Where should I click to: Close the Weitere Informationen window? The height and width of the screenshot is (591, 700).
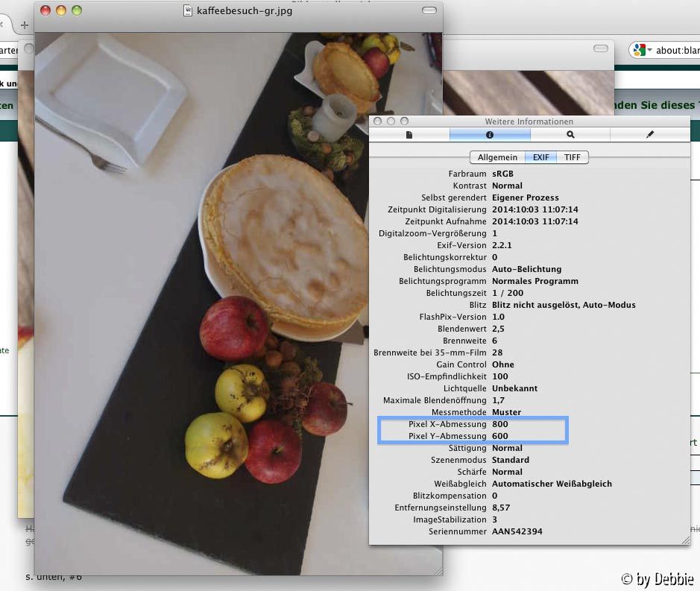pyautogui.click(x=378, y=121)
